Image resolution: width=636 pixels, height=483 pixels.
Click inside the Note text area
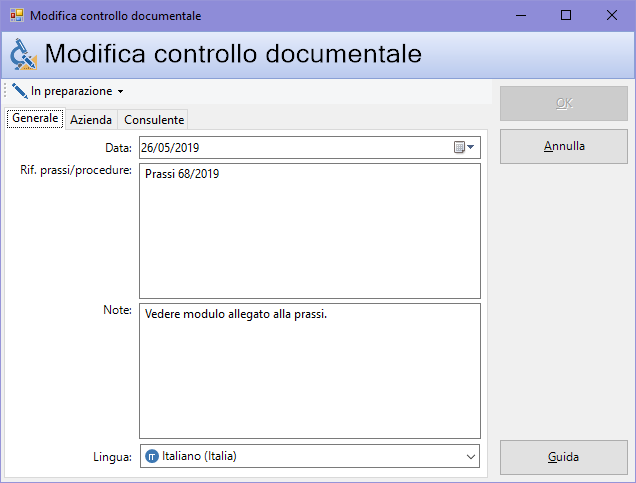point(310,371)
